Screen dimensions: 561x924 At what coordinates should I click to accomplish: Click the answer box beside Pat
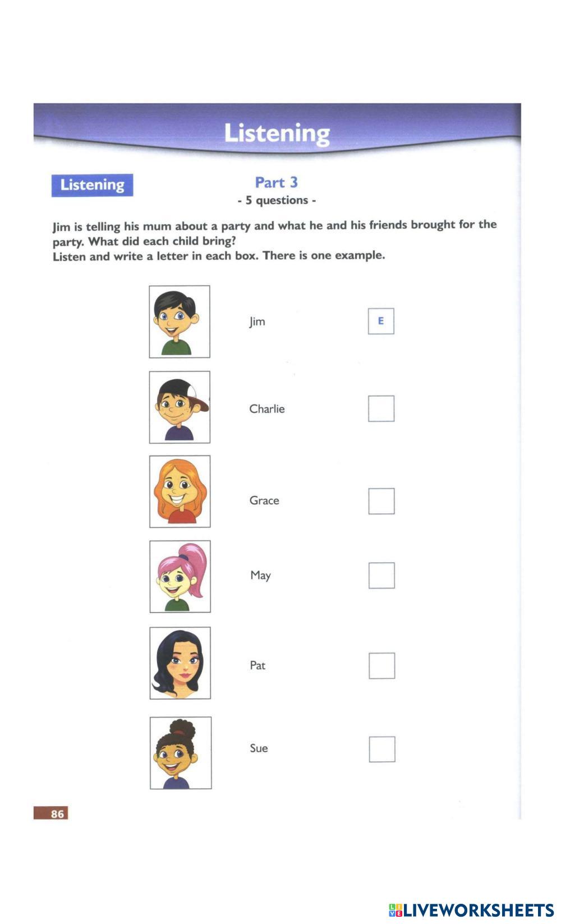pos(381,665)
